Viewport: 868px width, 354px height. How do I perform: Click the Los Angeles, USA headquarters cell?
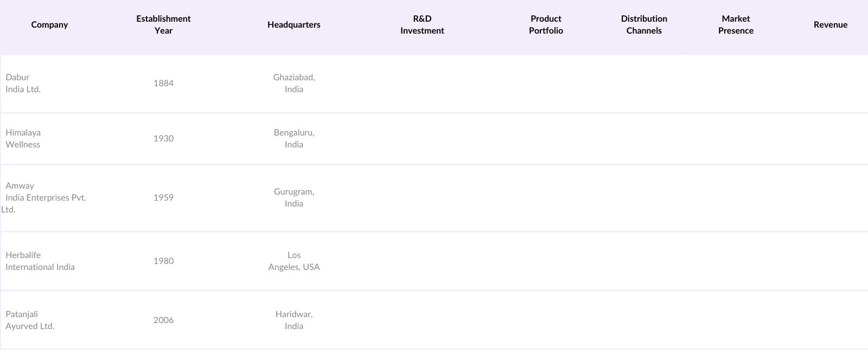click(x=294, y=261)
